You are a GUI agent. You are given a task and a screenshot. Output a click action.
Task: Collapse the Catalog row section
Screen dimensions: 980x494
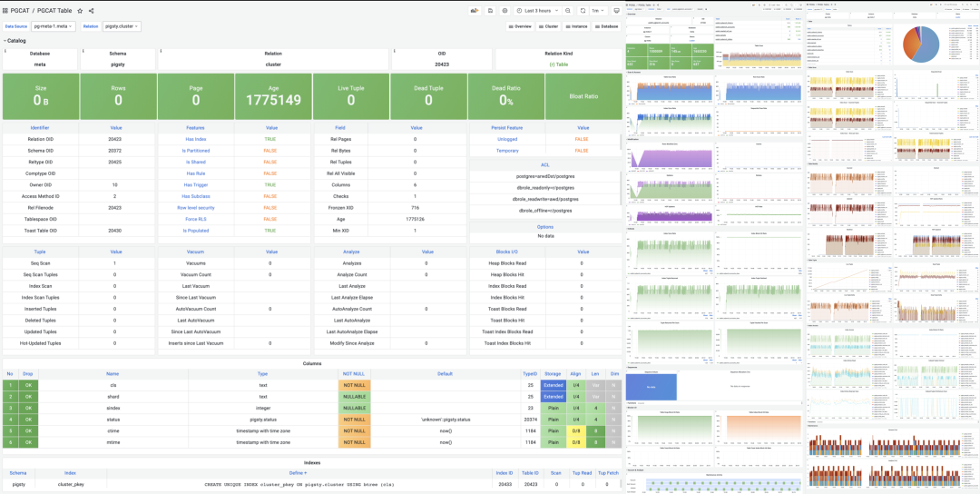coord(15,41)
